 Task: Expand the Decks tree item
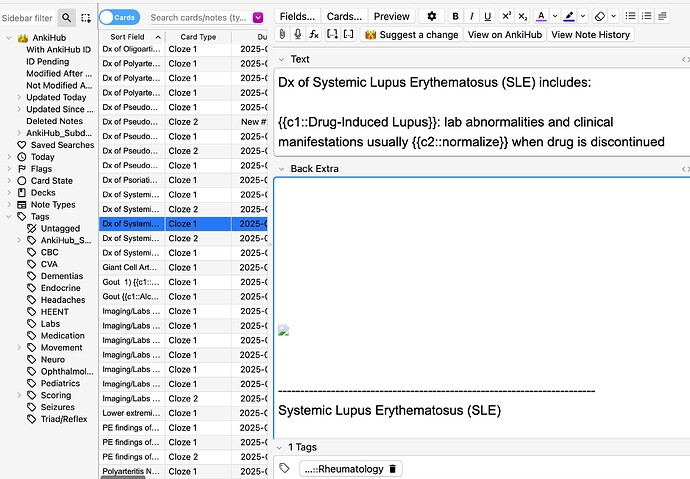[x=8, y=192]
